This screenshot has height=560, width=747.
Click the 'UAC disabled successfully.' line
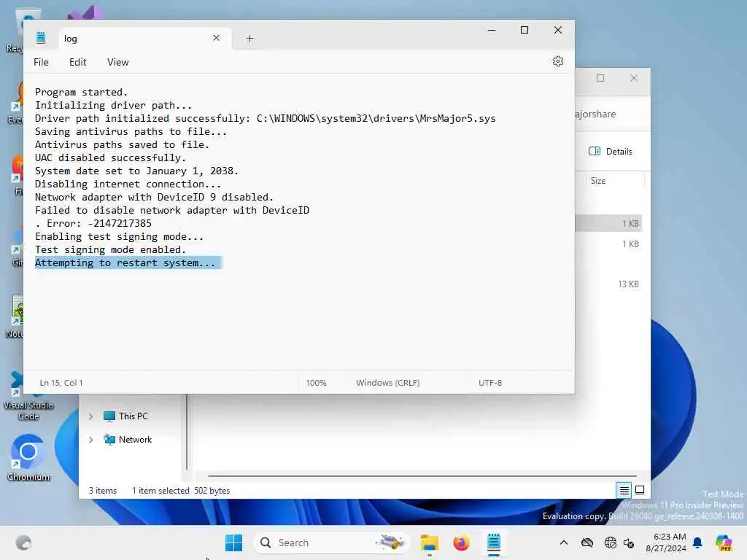tap(111, 157)
